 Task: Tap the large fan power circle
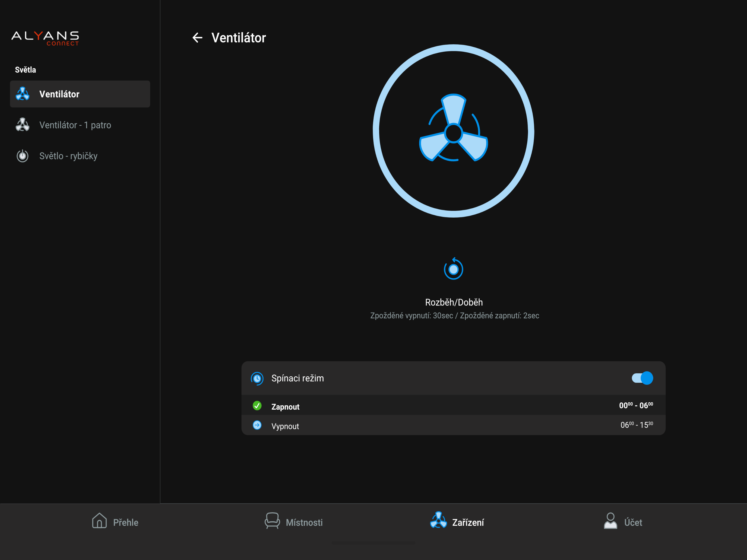453,131
